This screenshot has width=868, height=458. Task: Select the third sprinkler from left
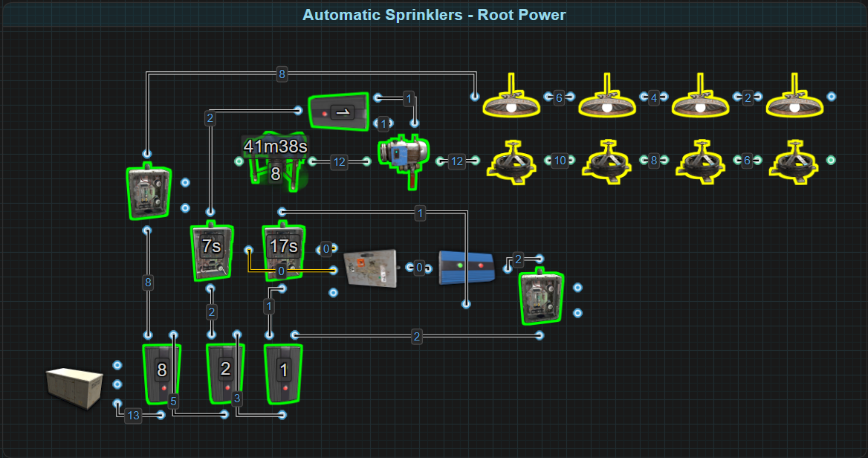(700, 161)
